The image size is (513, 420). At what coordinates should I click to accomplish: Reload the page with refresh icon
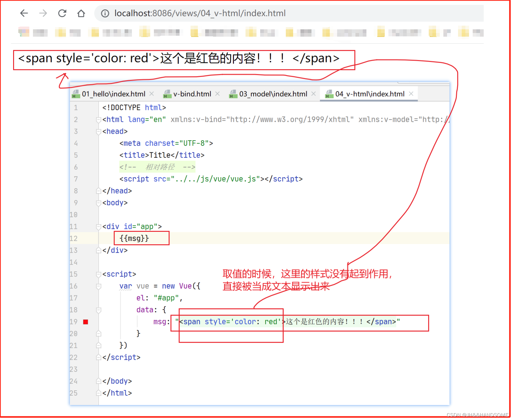tap(62, 13)
